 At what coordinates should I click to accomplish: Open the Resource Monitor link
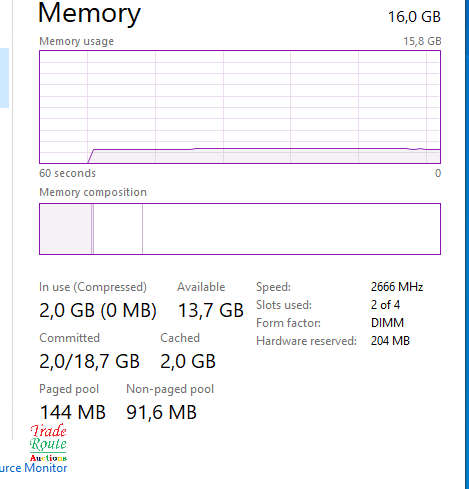point(33,468)
